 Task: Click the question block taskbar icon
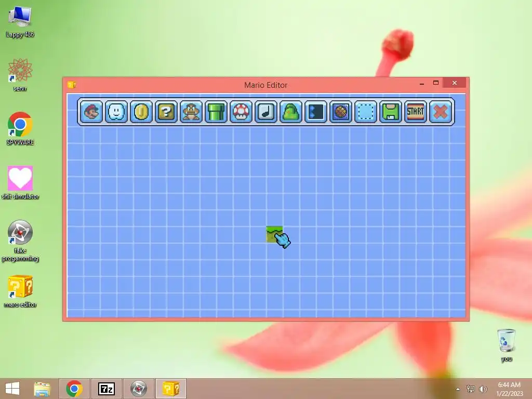click(x=170, y=389)
